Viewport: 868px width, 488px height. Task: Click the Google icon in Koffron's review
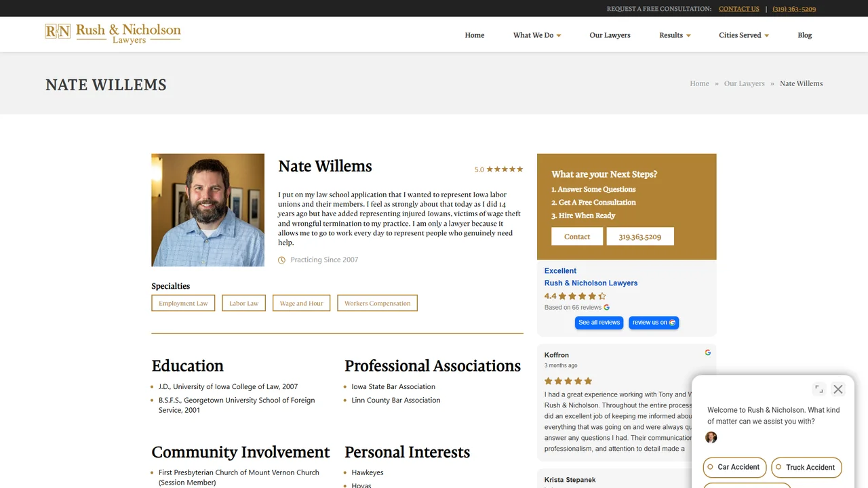(708, 352)
